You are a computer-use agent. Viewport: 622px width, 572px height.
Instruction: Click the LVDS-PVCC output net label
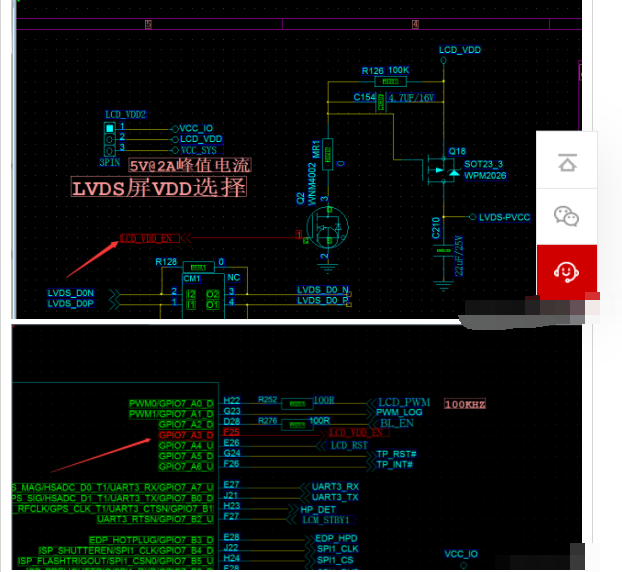click(x=505, y=216)
